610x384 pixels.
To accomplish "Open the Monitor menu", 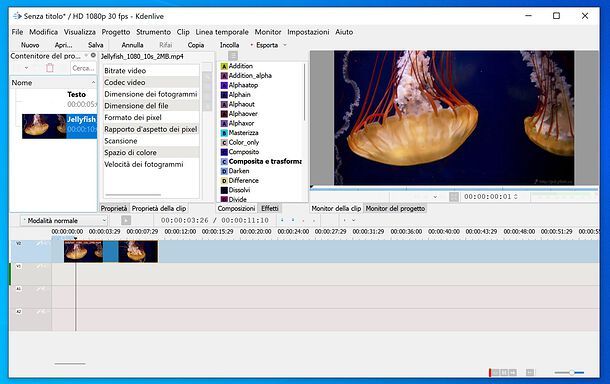I will click(268, 32).
